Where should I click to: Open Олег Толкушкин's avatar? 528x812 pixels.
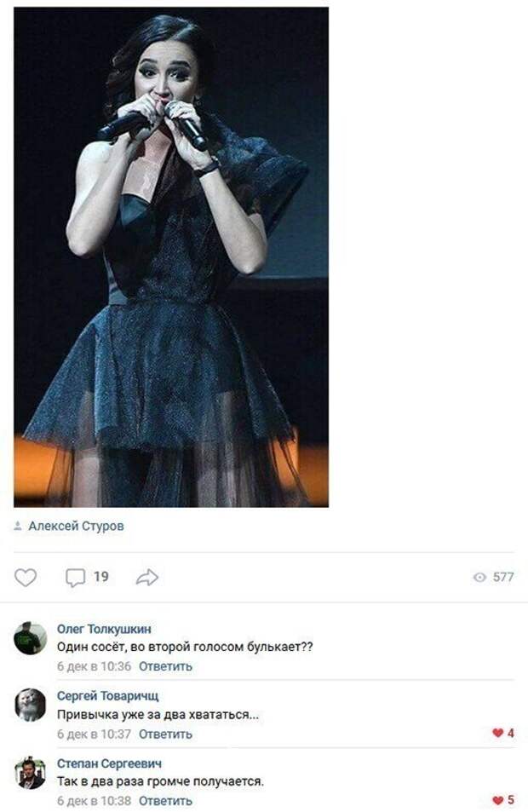31,638
